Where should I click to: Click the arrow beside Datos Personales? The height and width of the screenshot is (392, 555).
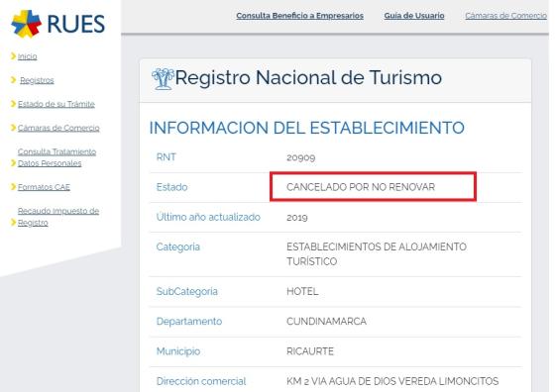click(14, 163)
